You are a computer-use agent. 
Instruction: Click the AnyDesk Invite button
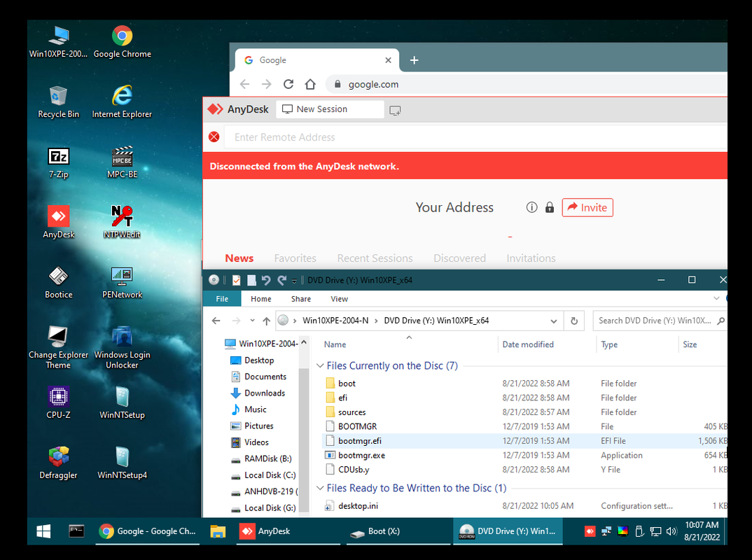[587, 208]
